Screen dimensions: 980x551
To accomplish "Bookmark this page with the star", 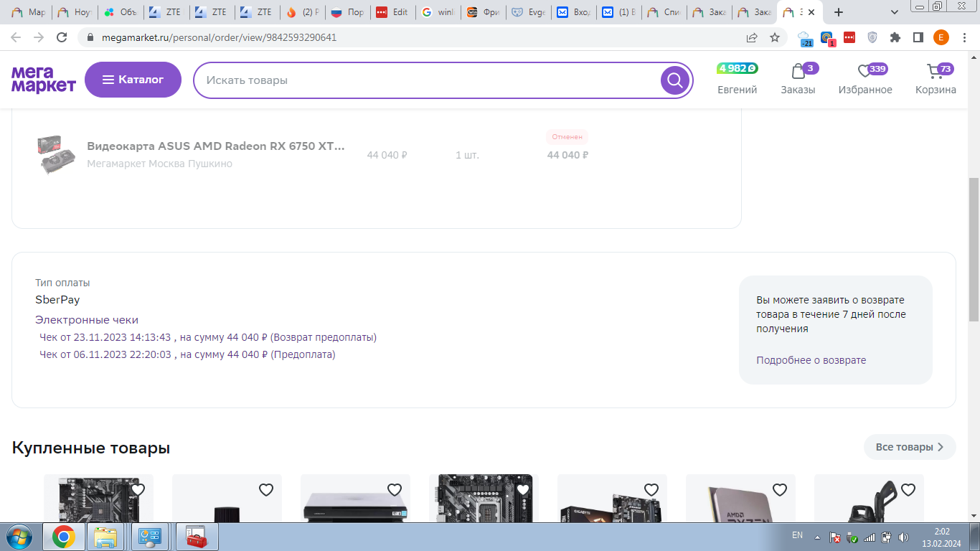I will [x=775, y=37].
